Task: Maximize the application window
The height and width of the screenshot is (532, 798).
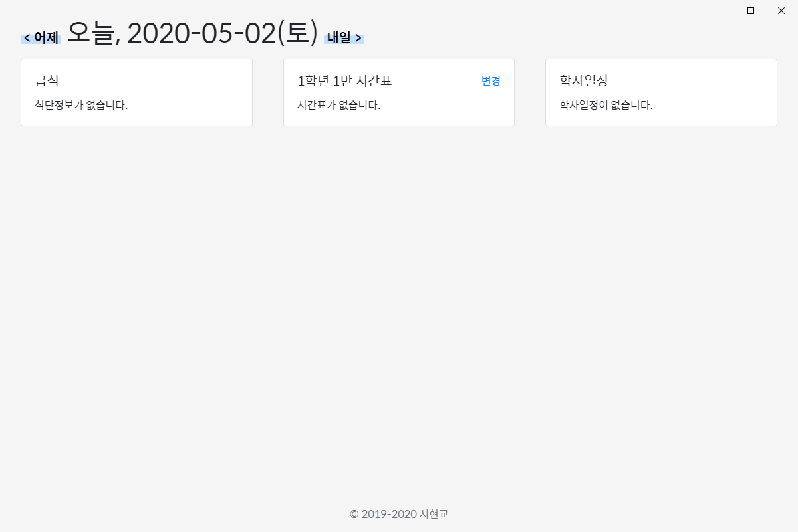Action: (750, 11)
